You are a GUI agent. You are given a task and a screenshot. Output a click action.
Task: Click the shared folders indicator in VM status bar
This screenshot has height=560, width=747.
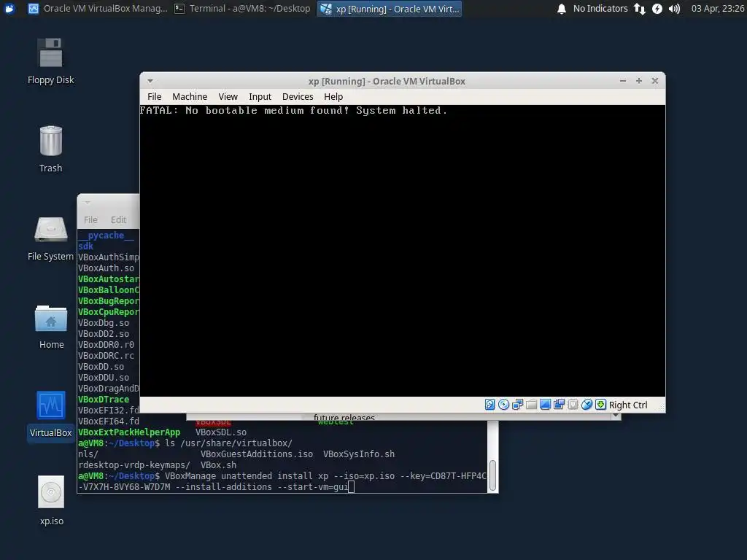pos(531,405)
